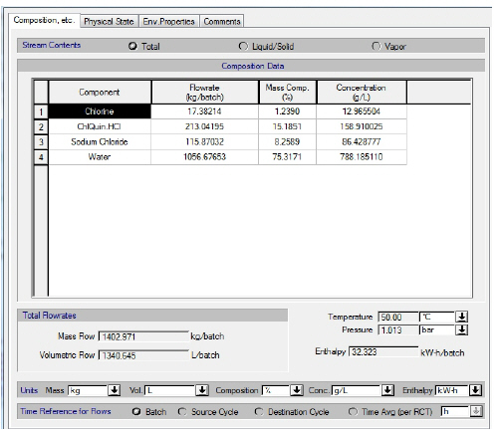Click the Water flowrate 1056.67653
The image size is (504, 433).
click(x=204, y=157)
